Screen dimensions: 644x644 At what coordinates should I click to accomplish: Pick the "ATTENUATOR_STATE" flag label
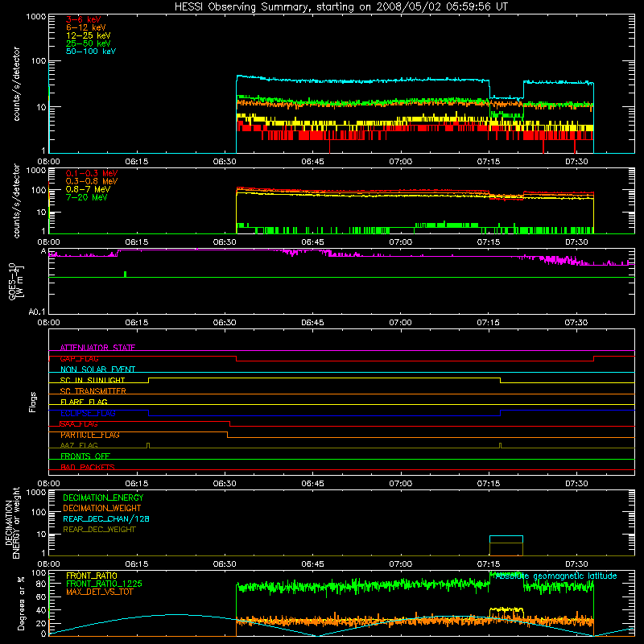click(x=97, y=348)
